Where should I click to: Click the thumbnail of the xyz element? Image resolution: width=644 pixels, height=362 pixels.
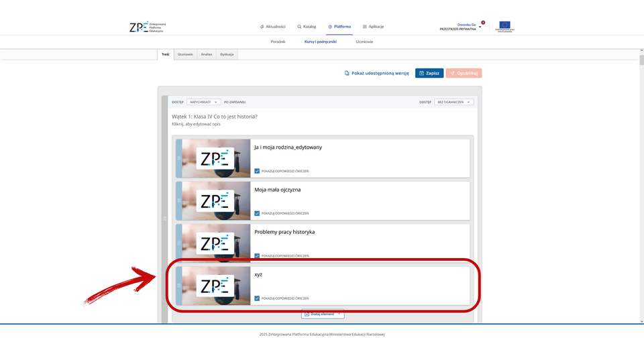pos(215,286)
